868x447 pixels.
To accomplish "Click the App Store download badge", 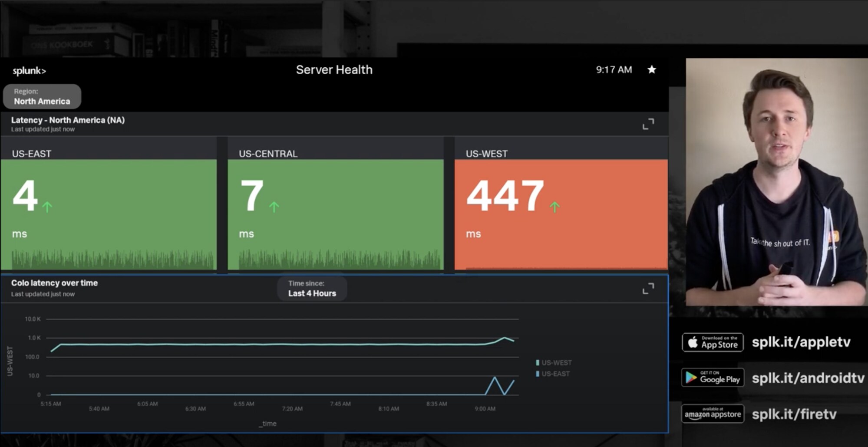I will 713,342.
